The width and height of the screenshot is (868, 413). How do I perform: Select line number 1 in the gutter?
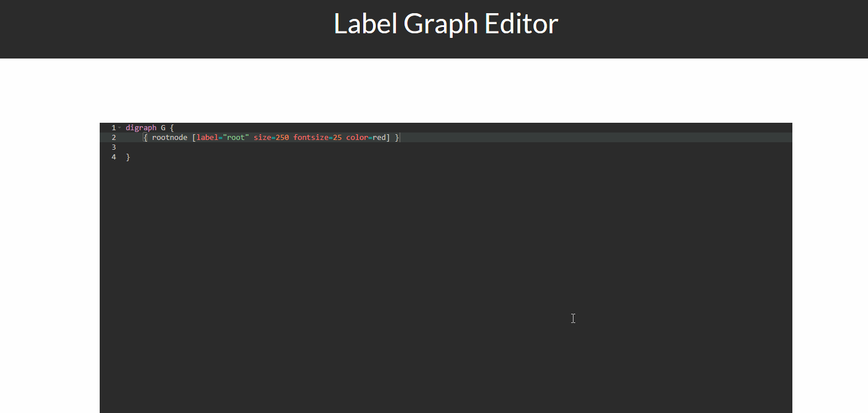pyautogui.click(x=113, y=127)
